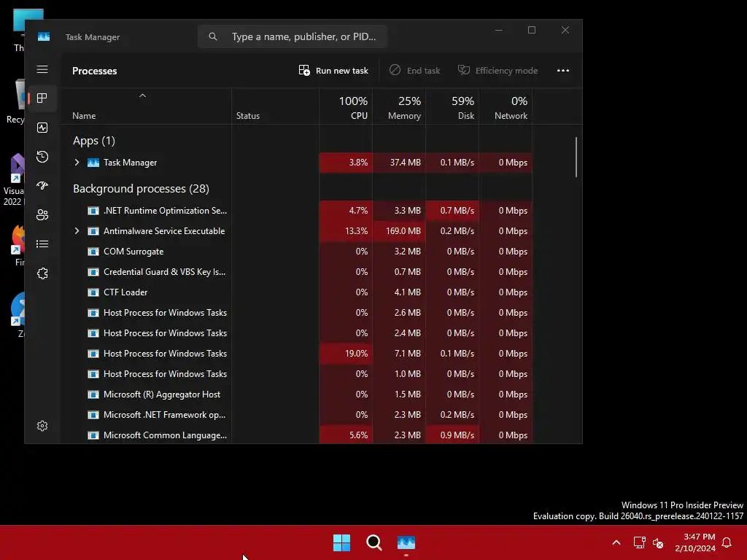
Task: Select Microsoft (R) Aggregator Host process
Action: tap(162, 394)
